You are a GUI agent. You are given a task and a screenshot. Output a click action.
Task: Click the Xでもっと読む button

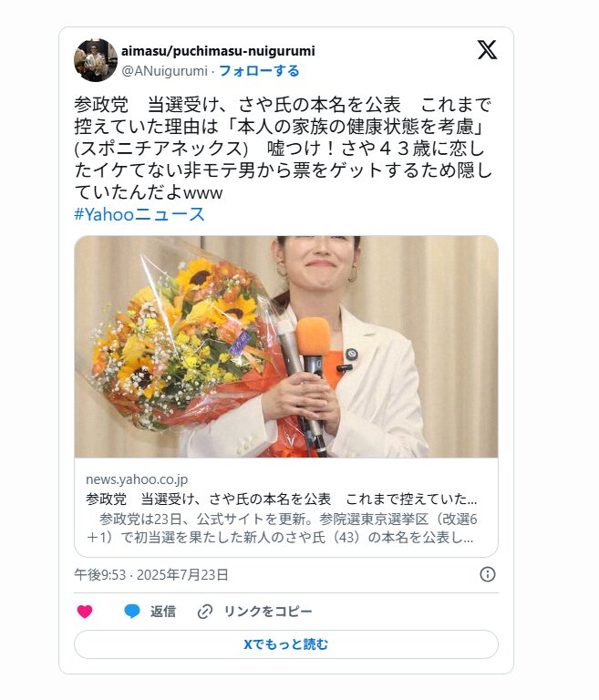286,644
